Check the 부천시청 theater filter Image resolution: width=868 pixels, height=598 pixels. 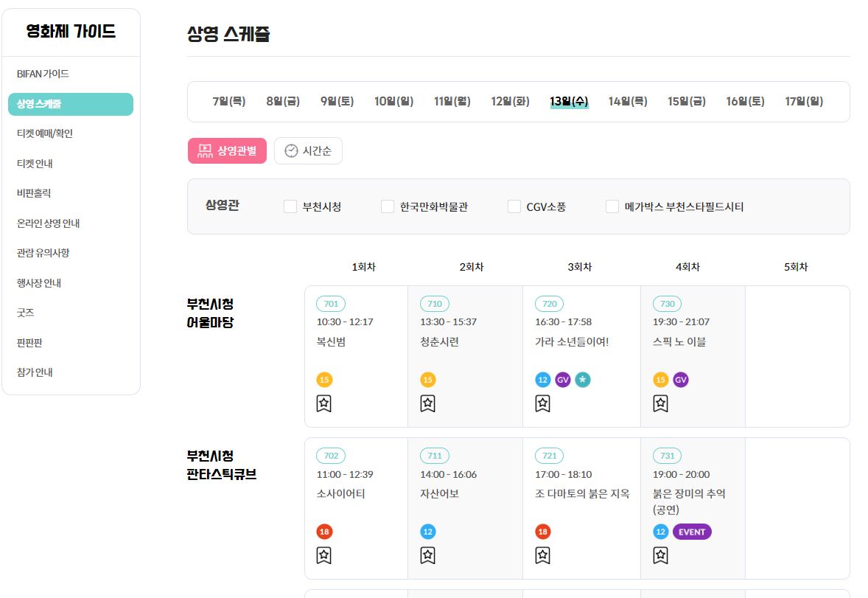(290, 206)
